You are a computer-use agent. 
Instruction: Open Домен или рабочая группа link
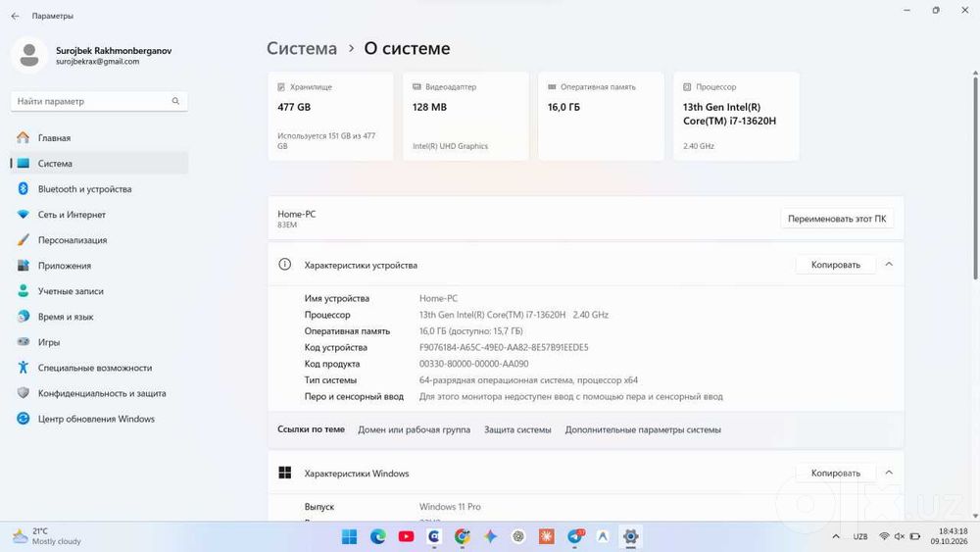click(414, 430)
